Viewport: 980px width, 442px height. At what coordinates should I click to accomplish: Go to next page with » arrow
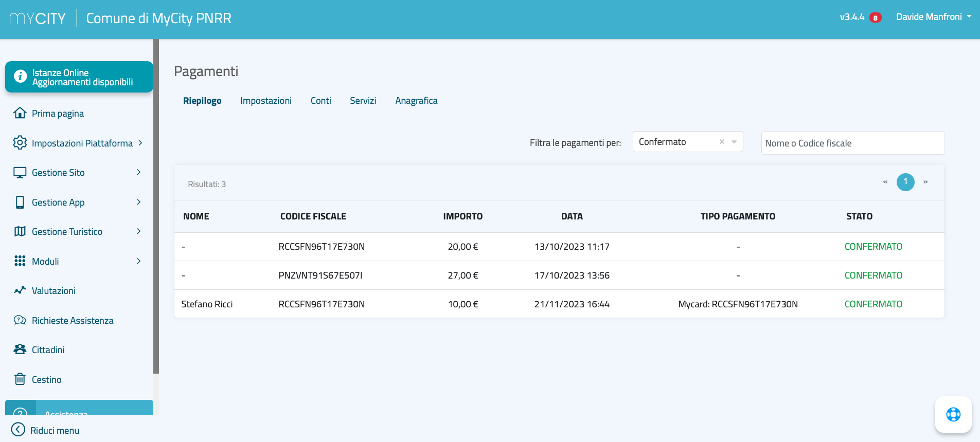coord(925,182)
